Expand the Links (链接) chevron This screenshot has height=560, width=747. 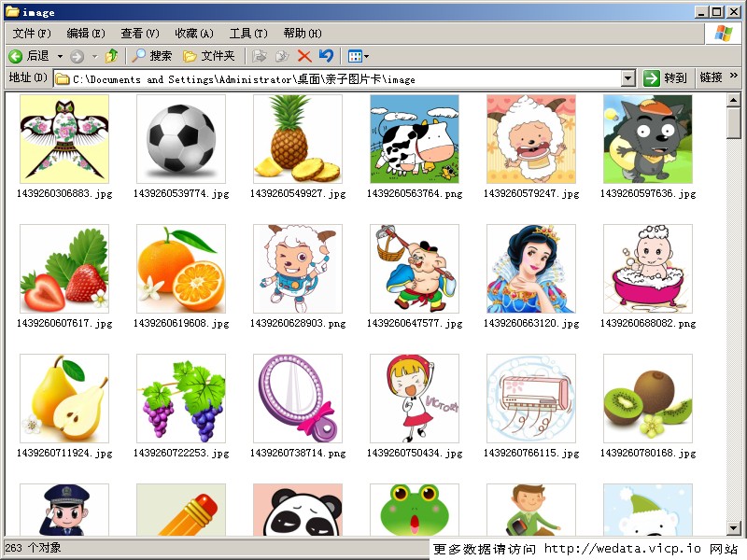(x=734, y=76)
